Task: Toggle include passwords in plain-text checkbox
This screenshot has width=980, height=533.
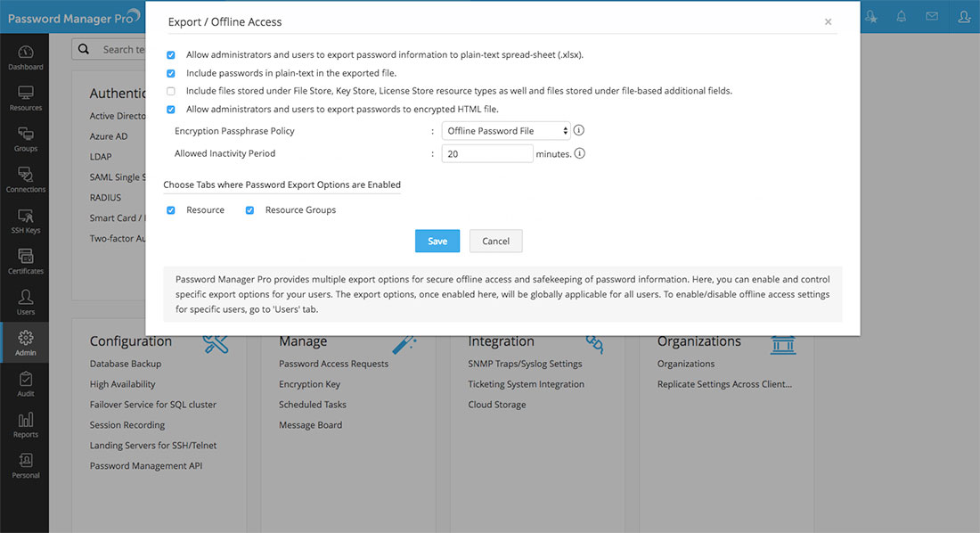Action: point(171,73)
